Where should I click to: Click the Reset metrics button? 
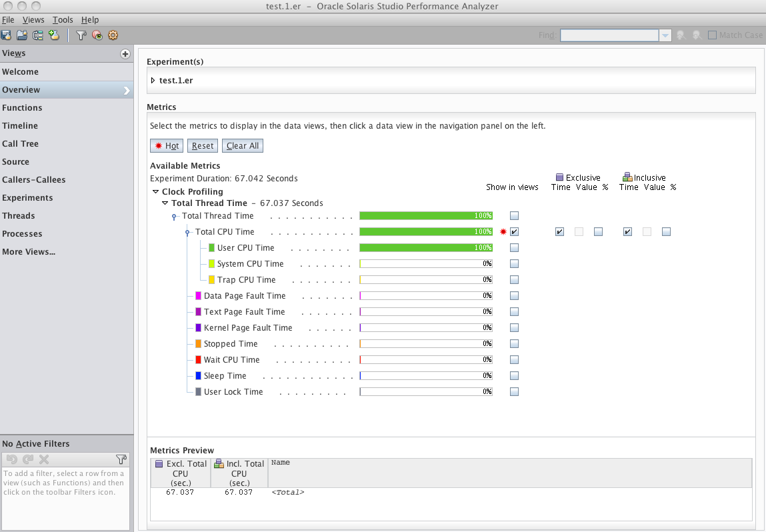[203, 145]
